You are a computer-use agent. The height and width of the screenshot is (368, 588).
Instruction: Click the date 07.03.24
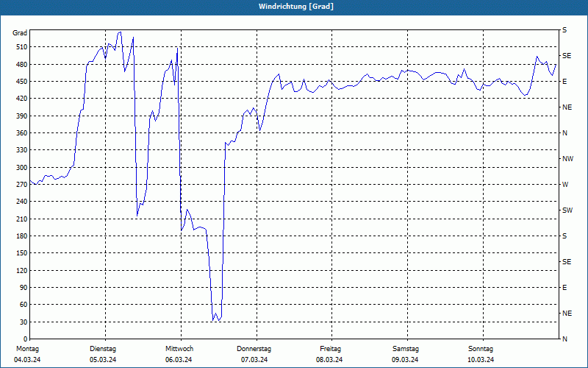click(254, 360)
